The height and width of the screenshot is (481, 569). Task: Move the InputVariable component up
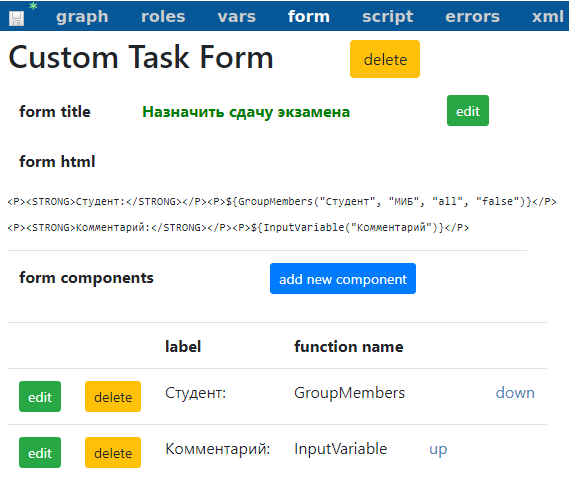tap(438, 450)
